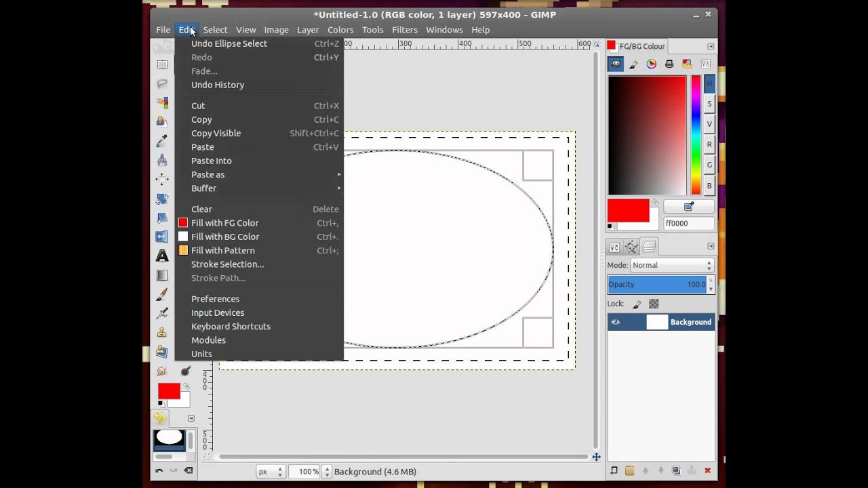The height and width of the screenshot is (488, 868).
Task: Select the Paintbrush tool
Action: [162, 295]
